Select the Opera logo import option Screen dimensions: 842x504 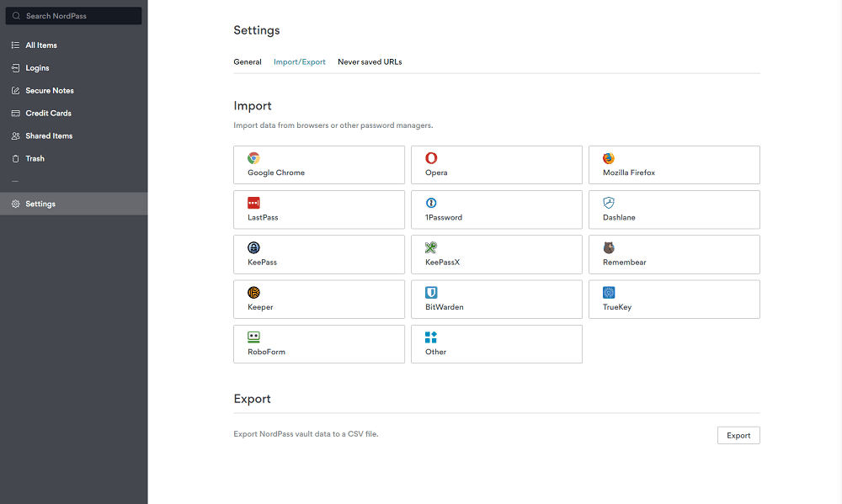431,158
